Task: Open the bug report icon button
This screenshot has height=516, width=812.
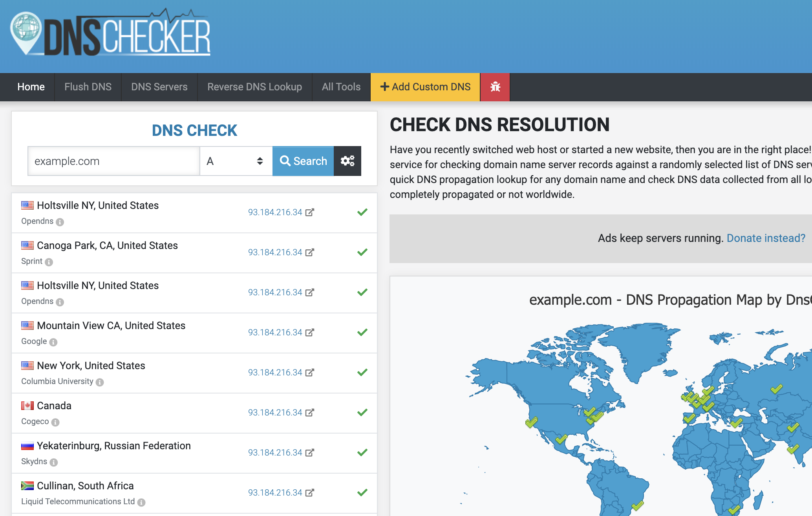Action: (x=495, y=87)
